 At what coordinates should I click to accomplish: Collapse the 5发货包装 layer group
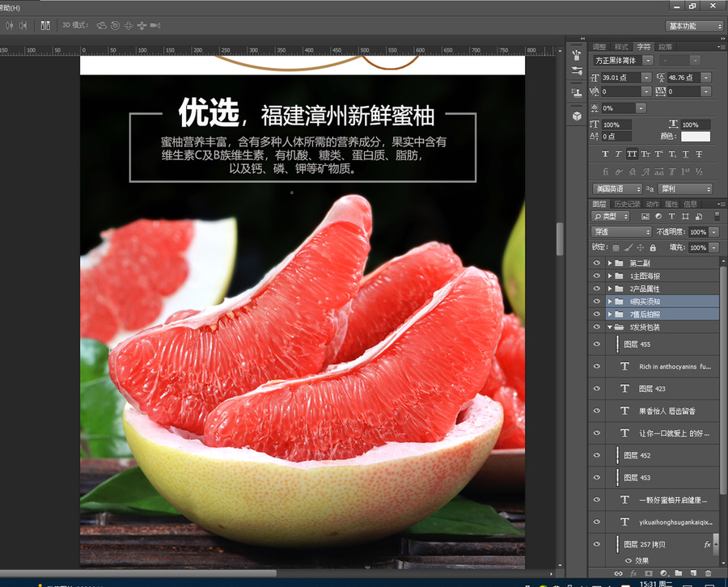coord(610,327)
